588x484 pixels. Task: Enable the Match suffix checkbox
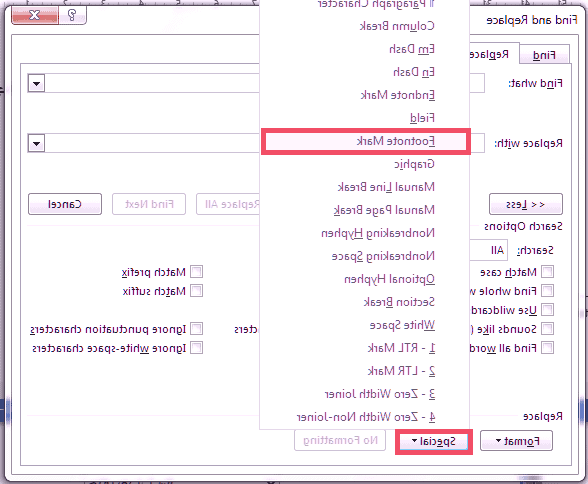196,291
